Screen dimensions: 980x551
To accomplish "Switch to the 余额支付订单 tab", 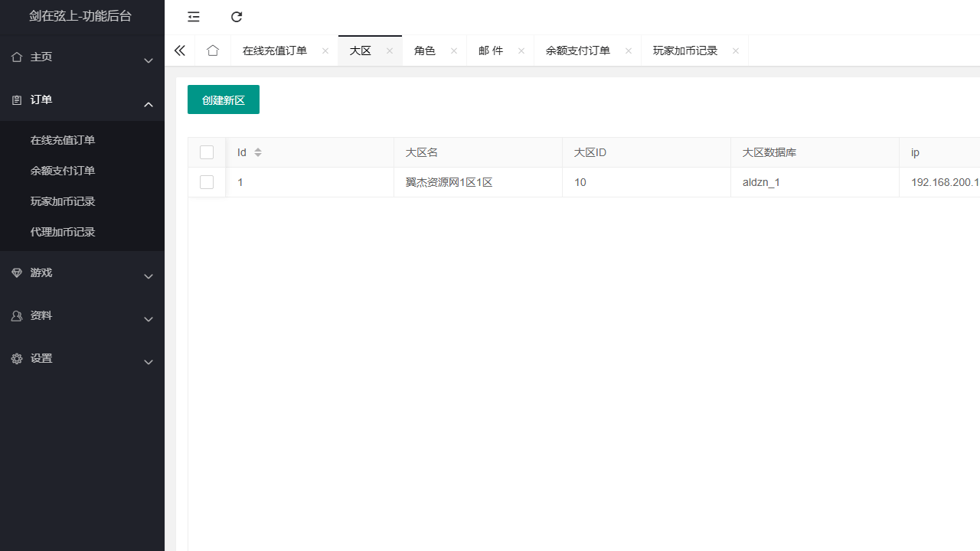I will coord(578,51).
